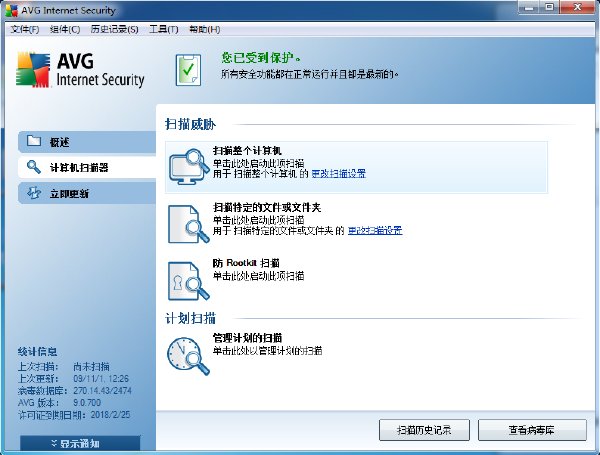Click the protected status checkmark clipboard icon
Image resolution: width=600 pixels, height=455 pixels.
[188, 70]
